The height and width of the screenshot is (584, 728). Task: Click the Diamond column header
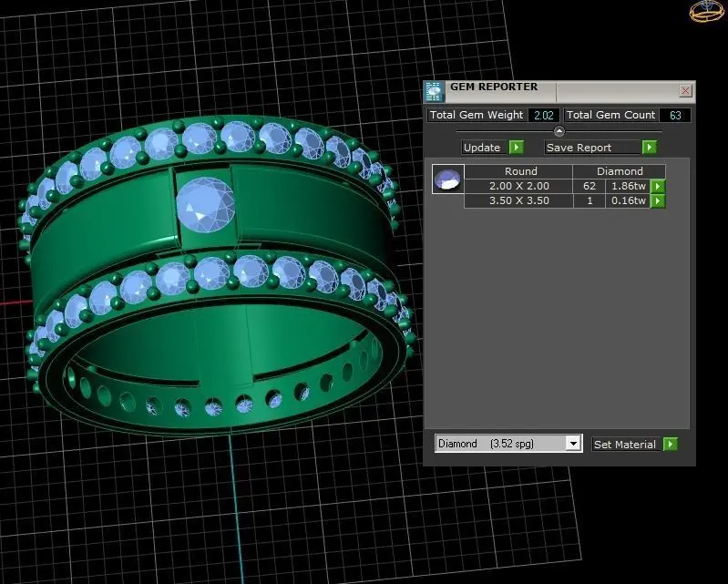point(620,171)
